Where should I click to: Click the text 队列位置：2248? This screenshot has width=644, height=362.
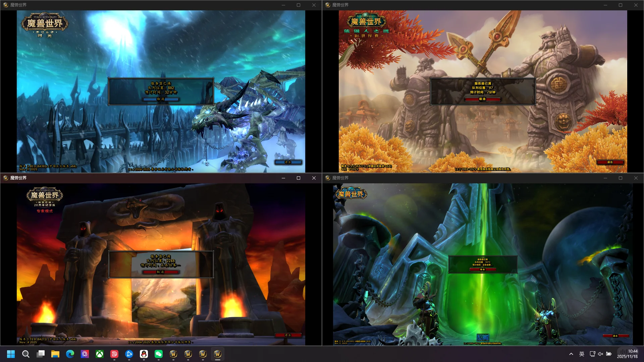pos(161,261)
